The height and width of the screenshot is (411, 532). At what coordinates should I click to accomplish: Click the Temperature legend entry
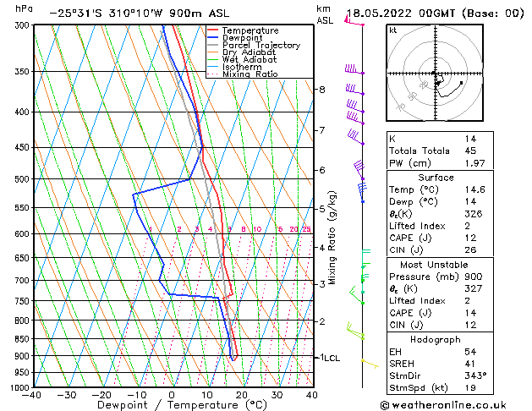(250, 30)
